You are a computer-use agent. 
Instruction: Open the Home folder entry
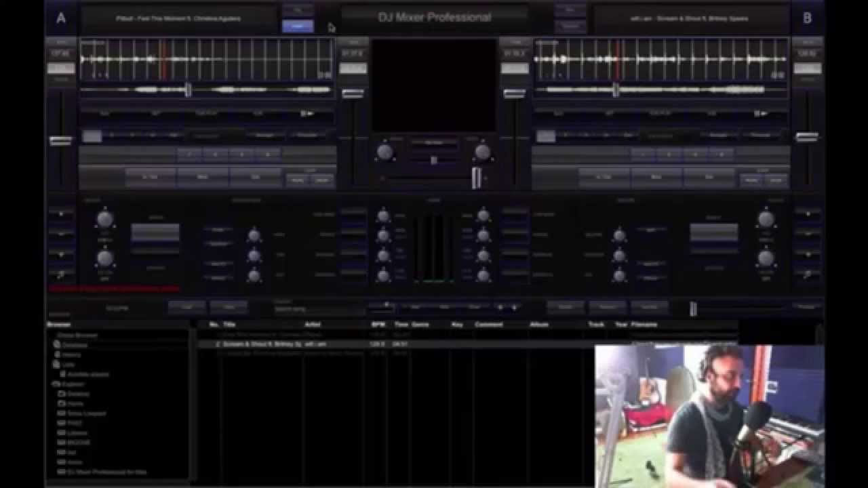(x=75, y=403)
